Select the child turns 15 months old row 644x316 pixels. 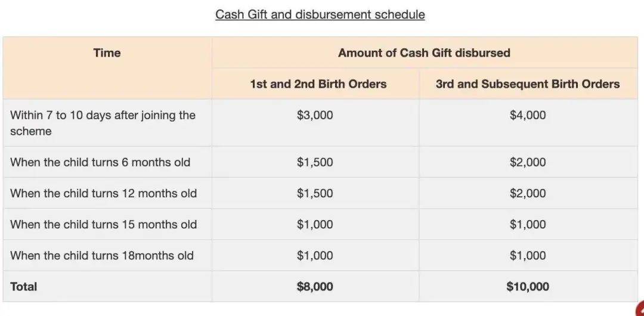pyautogui.click(x=103, y=224)
